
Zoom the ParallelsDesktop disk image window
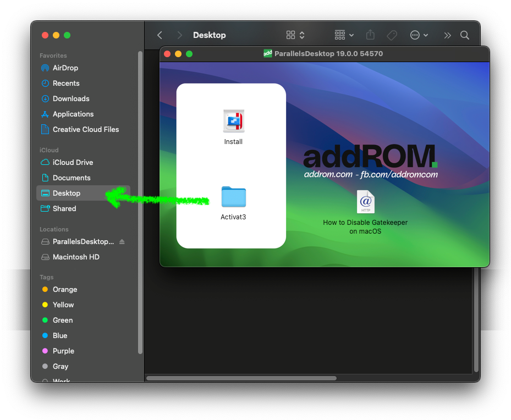pos(189,54)
